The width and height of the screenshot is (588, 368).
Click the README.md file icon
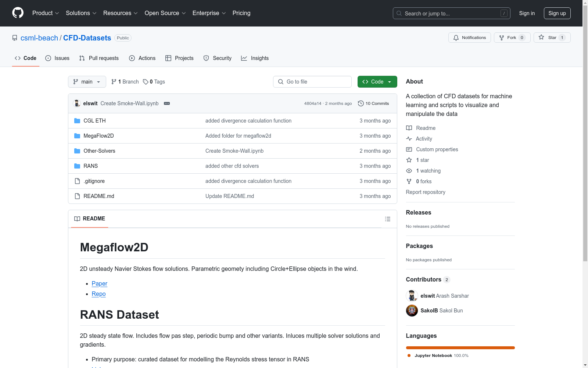[77, 196]
